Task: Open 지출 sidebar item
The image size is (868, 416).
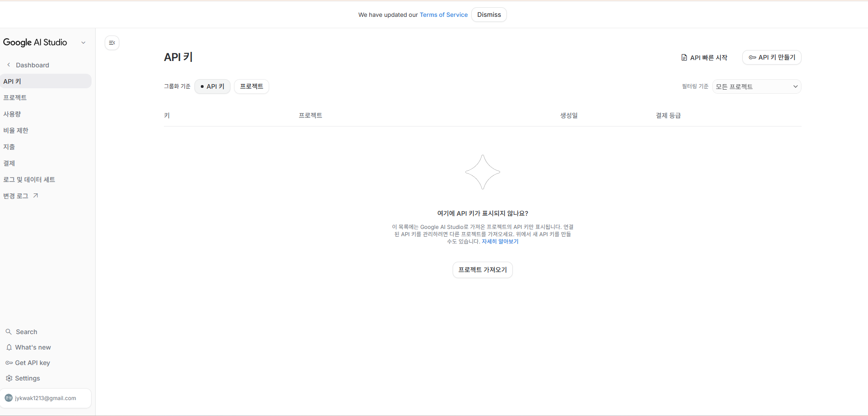Action: (46, 147)
